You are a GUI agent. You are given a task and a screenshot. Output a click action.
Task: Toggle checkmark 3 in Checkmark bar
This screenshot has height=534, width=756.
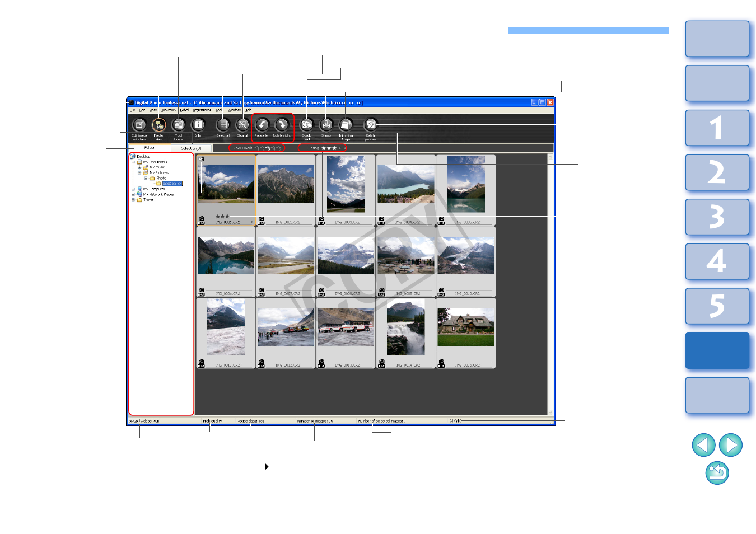click(x=267, y=148)
